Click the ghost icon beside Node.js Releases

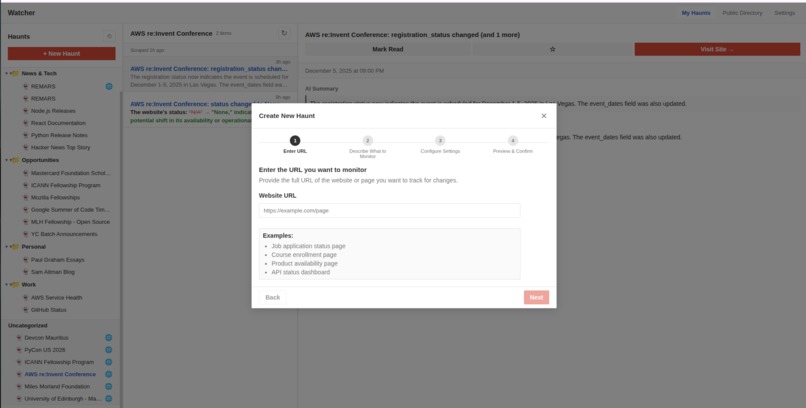[x=26, y=111]
